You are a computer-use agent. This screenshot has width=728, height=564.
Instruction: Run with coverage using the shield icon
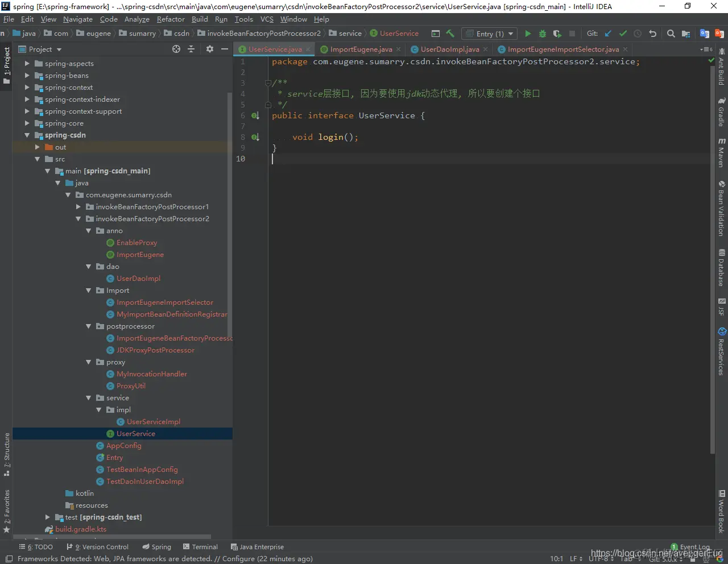557,34
